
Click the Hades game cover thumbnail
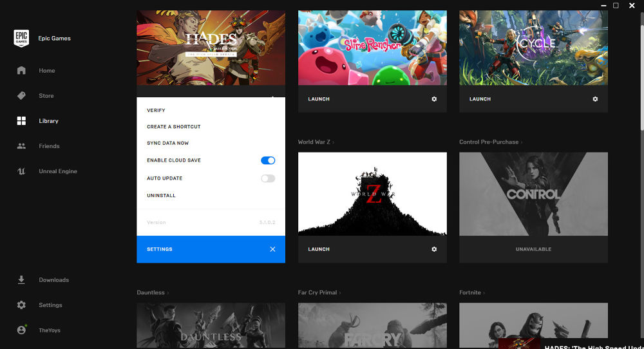pyautogui.click(x=211, y=48)
